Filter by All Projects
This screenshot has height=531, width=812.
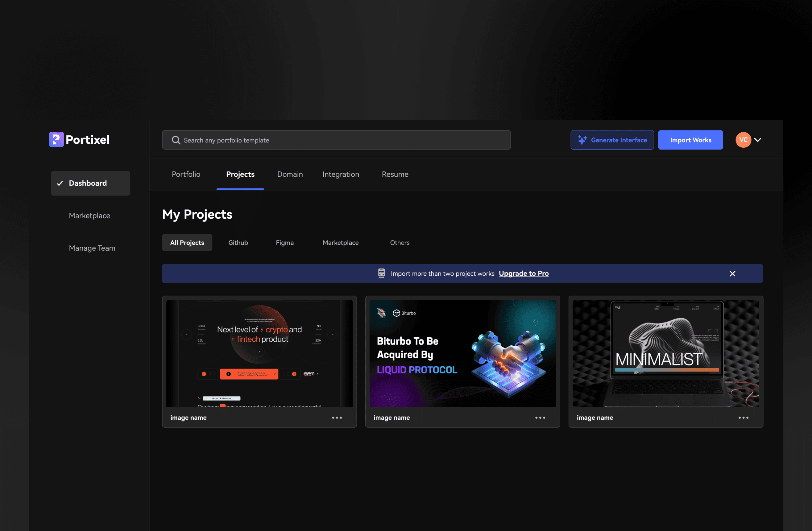[x=187, y=242]
